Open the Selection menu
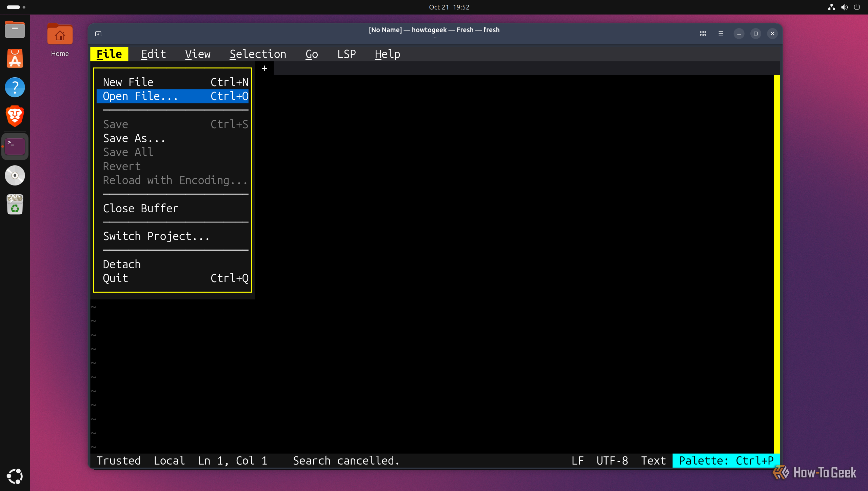 pos(258,54)
